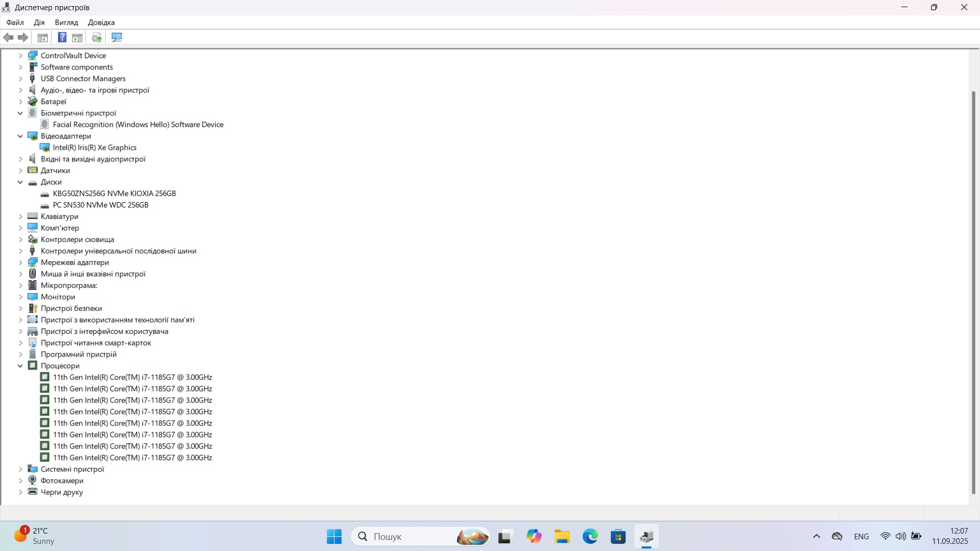The height and width of the screenshot is (551, 980).
Task: Select the first i7-1185G7 processor entry
Action: click(x=132, y=377)
